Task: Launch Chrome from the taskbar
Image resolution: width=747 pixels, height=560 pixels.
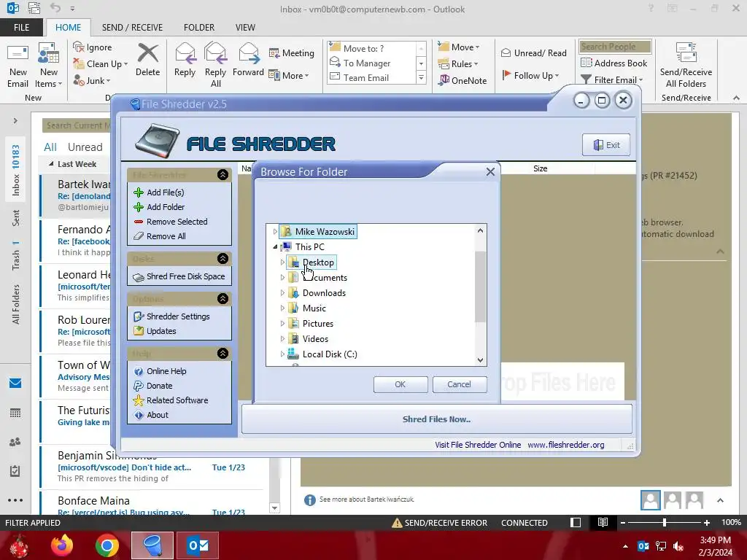Action: click(x=107, y=545)
